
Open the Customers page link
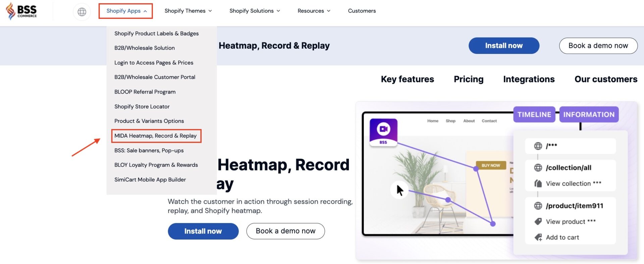point(362,11)
